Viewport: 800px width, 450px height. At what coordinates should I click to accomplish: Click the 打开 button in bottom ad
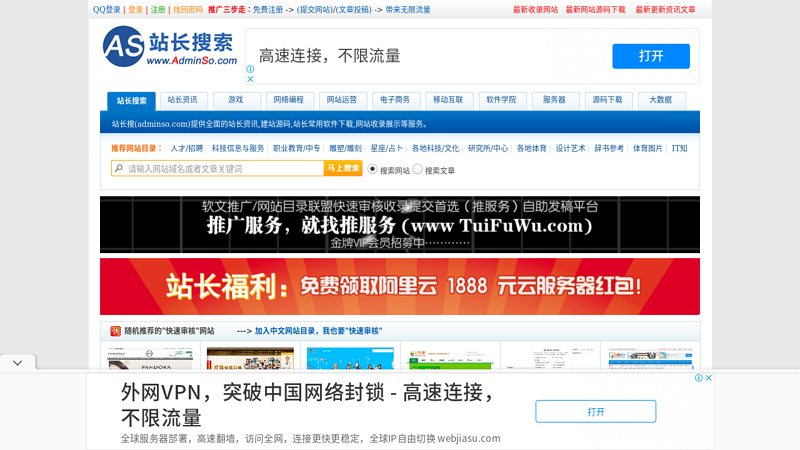click(x=595, y=412)
